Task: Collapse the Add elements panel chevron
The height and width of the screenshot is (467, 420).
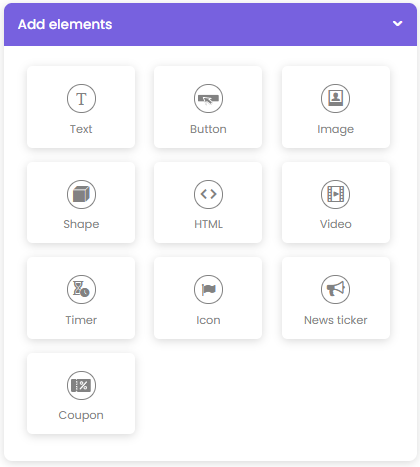Action: (x=397, y=24)
